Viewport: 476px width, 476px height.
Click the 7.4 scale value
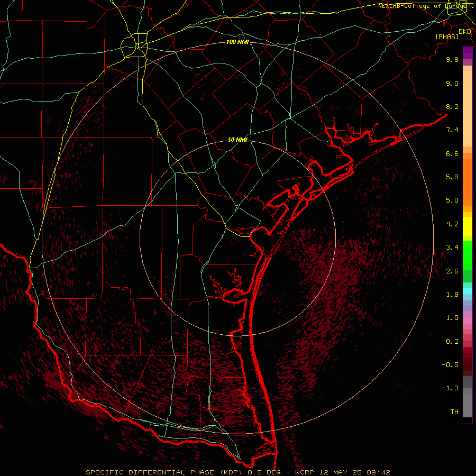click(452, 130)
